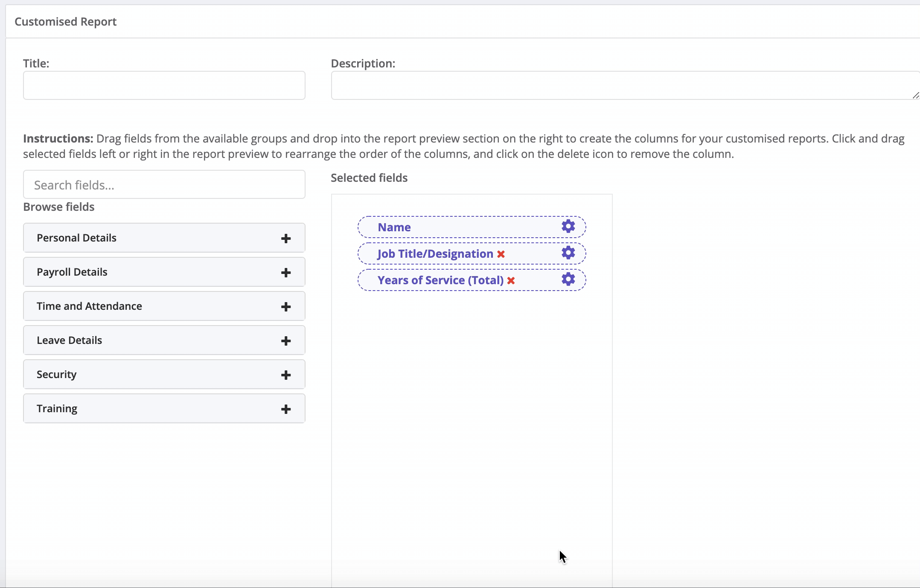Click the Search fields box
The height and width of the screenshot is (588, 920).
coord(164,184)
